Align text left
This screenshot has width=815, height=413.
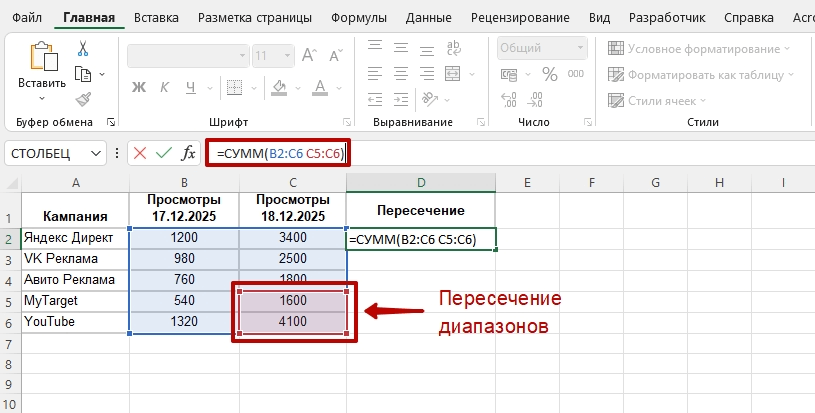(x=375, y=73)
